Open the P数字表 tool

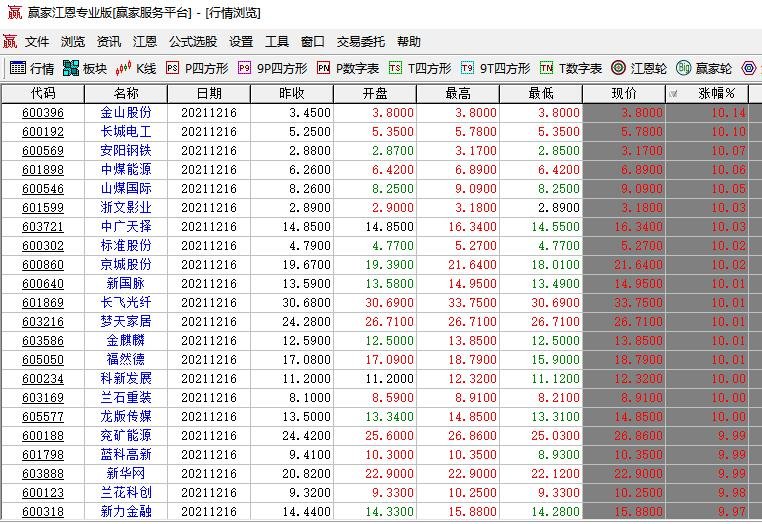pos(348,68)
